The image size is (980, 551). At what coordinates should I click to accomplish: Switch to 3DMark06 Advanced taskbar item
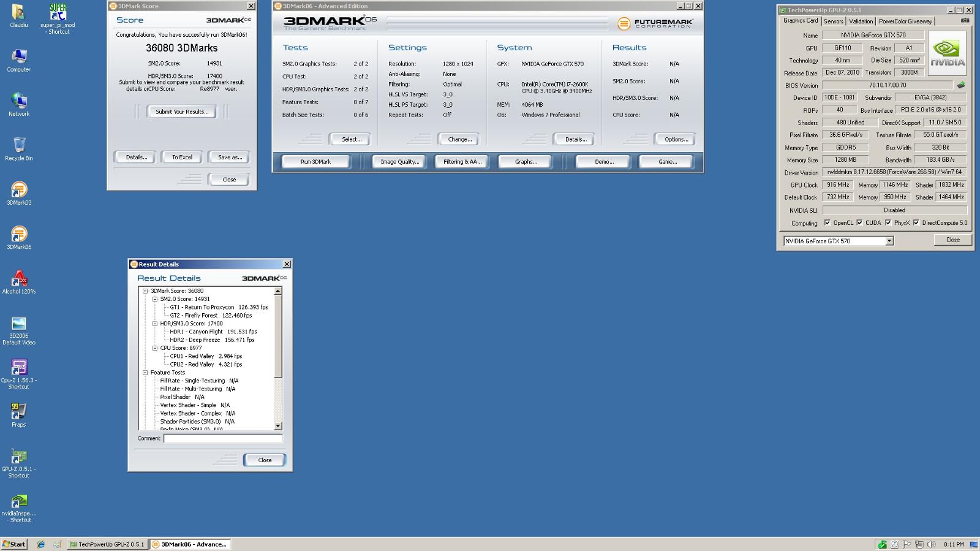click(x=190, y=544)
